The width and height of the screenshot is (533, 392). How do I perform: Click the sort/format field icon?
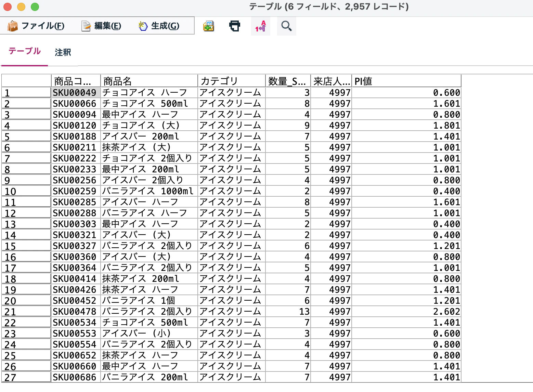(x=261, y=26)
